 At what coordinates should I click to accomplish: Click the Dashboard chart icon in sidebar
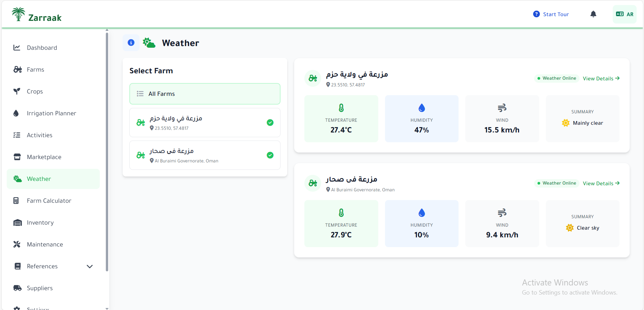coord(17,48)
